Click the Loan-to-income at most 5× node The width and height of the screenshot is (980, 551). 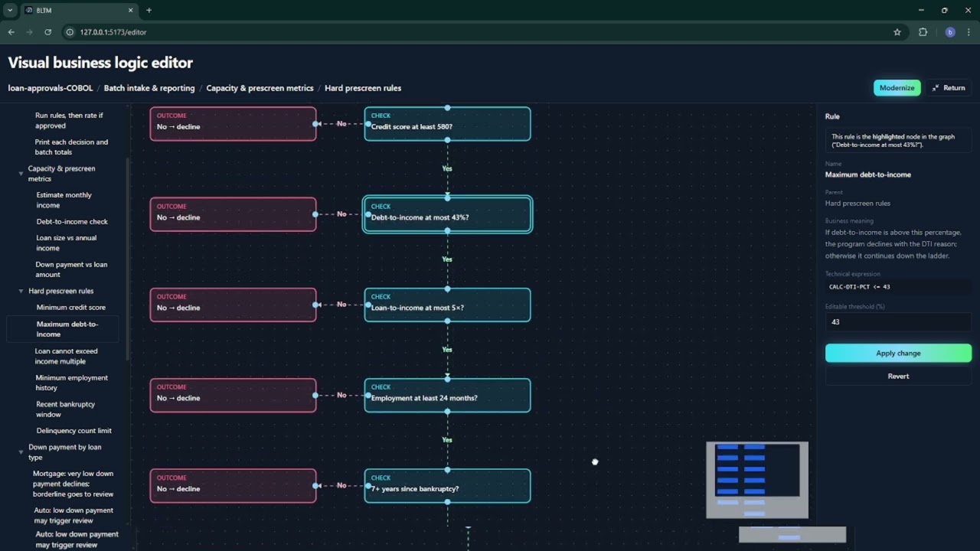(447, 305)
